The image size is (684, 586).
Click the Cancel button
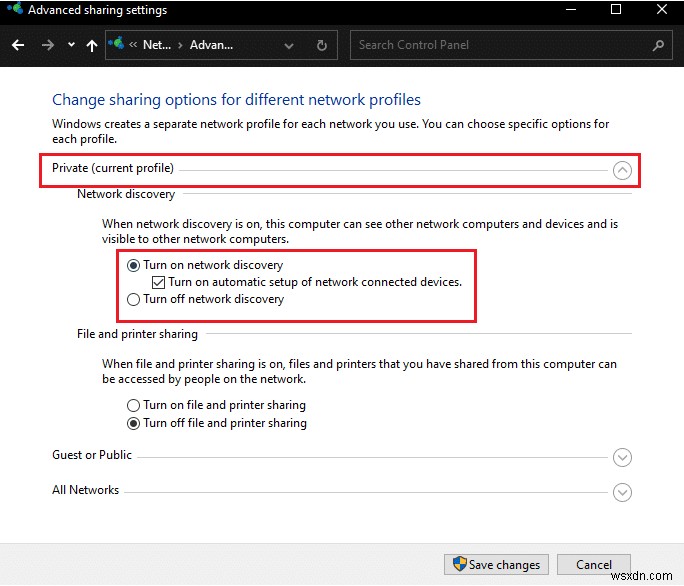tap(594, 564)
